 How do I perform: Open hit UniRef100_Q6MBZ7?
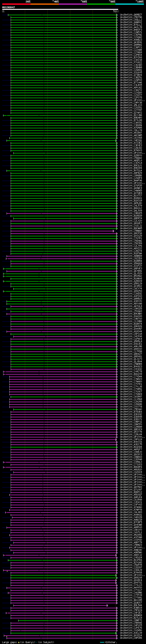point(131,15)
